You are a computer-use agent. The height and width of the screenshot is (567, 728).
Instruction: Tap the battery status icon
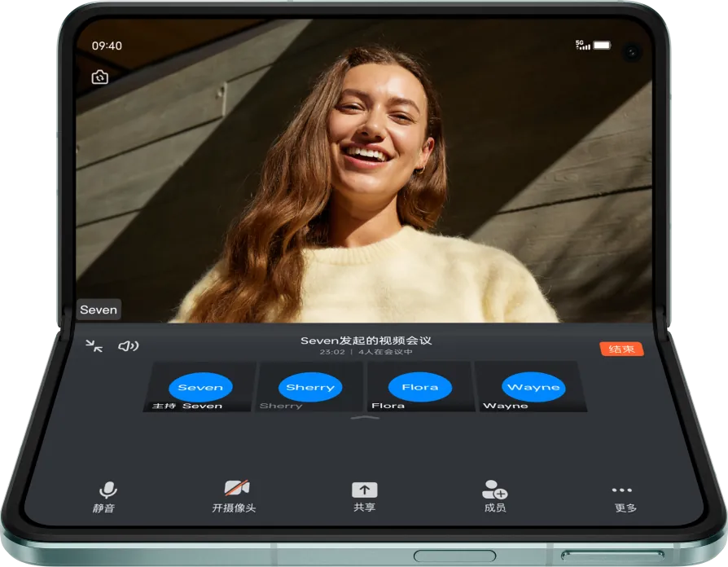coord(602,45)
